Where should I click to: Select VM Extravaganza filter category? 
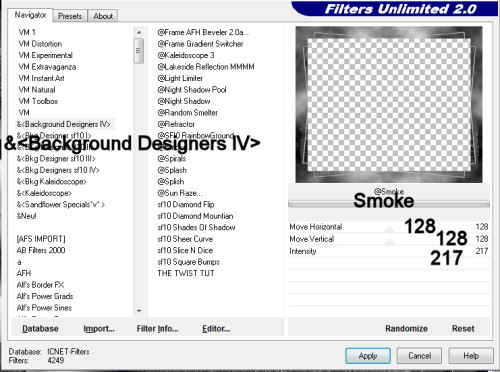tap(47, 67)
